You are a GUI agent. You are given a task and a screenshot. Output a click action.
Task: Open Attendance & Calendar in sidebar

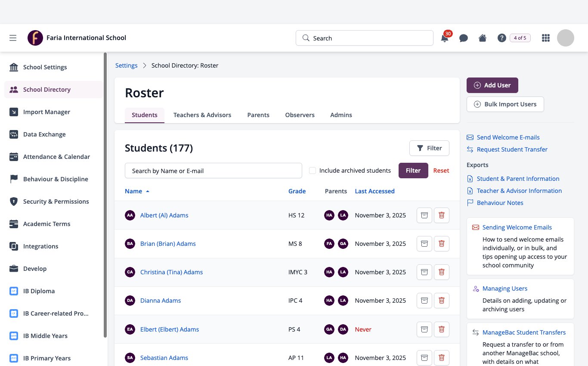coord(54,157)
